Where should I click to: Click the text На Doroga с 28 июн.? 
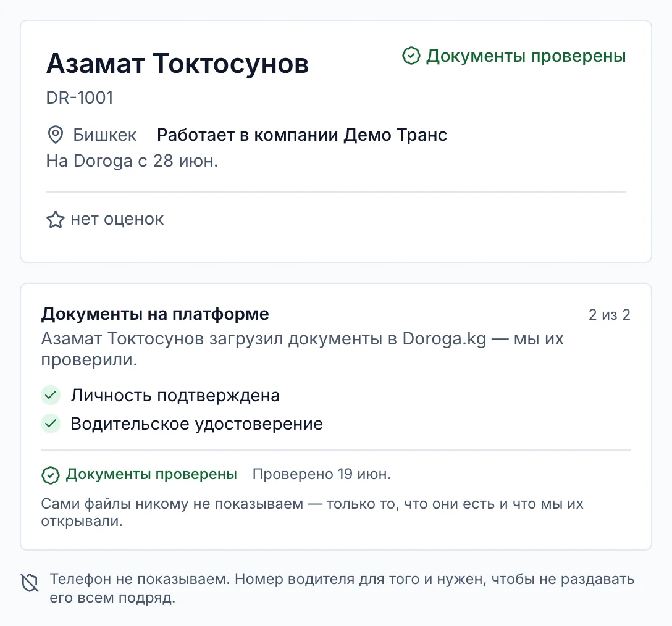point(132,161)
